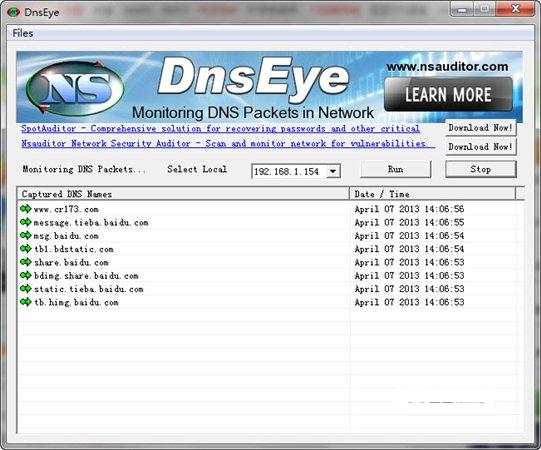Select the static.tieba.baidu.com entry
The height and width of the screenshot is (450, 541).
click(x=89, y=289)
